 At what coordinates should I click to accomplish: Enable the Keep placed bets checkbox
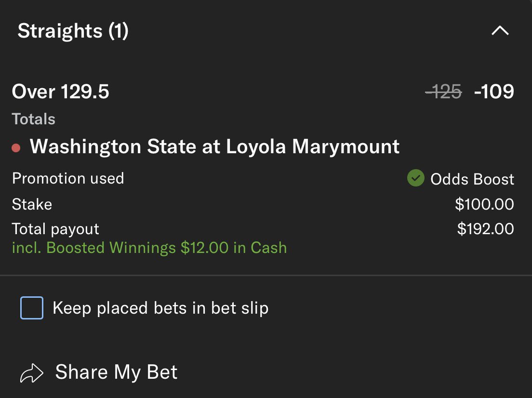(32, 308)
